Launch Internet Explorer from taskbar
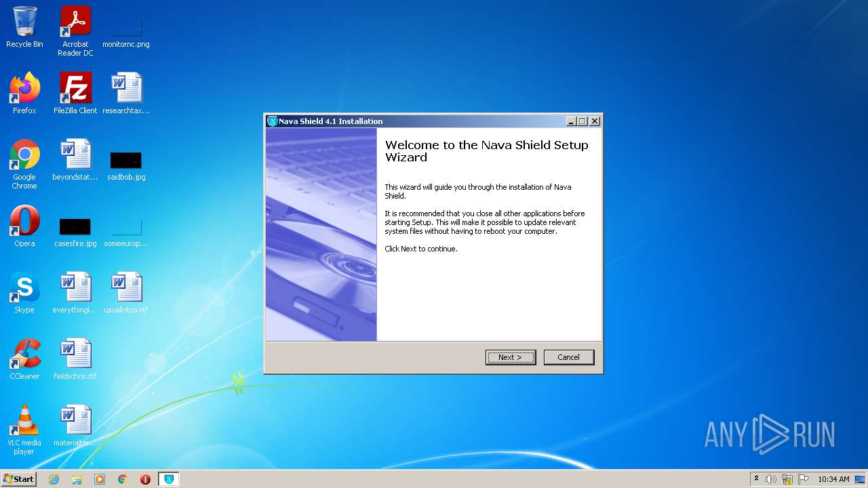This screenshot has height=488, width=868. tap(54, 479)
